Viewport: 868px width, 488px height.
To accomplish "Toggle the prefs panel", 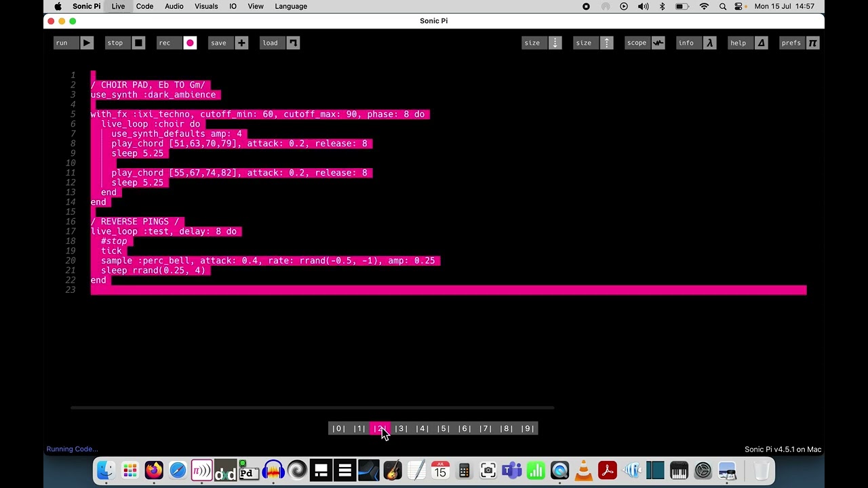I will pos(800,43).
